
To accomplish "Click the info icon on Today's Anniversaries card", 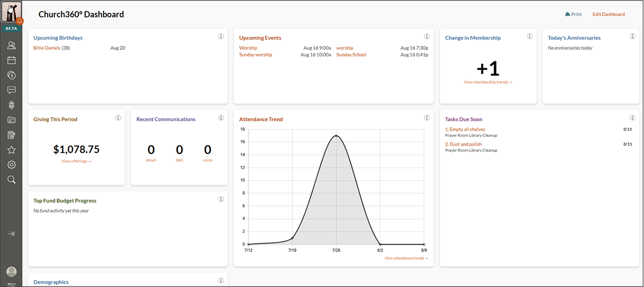I will tap(632, 36).
